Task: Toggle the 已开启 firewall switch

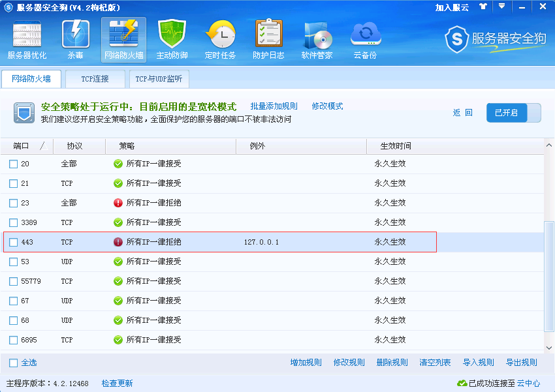Action: [x=514, y=113]
